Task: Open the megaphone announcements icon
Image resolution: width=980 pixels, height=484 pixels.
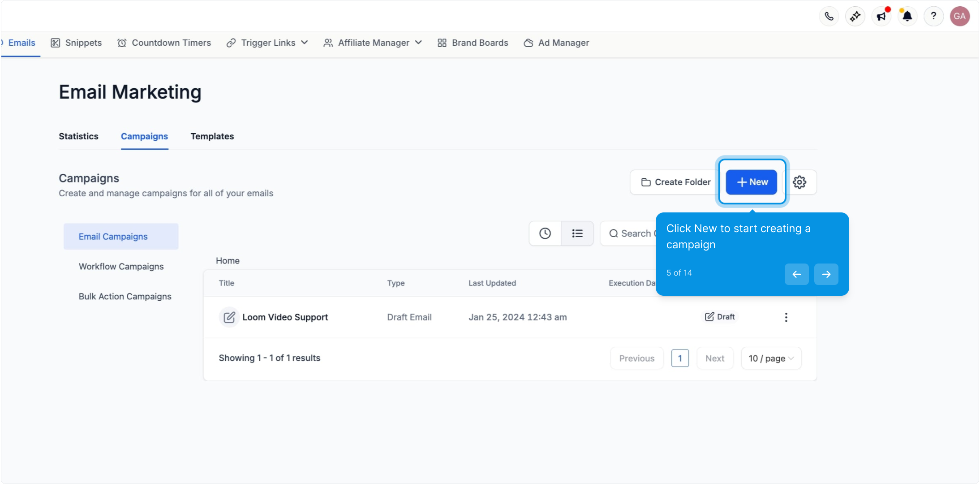Action: click(x=881, y=17)
